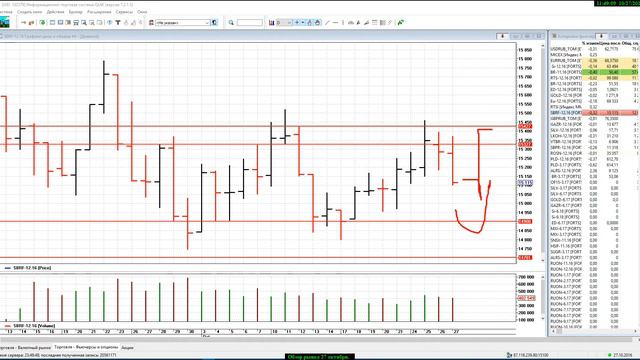The width and height of the screenshot is (640, 360).
Task: Click the price chart vertical scrollbar
Action: coord(543,153)
